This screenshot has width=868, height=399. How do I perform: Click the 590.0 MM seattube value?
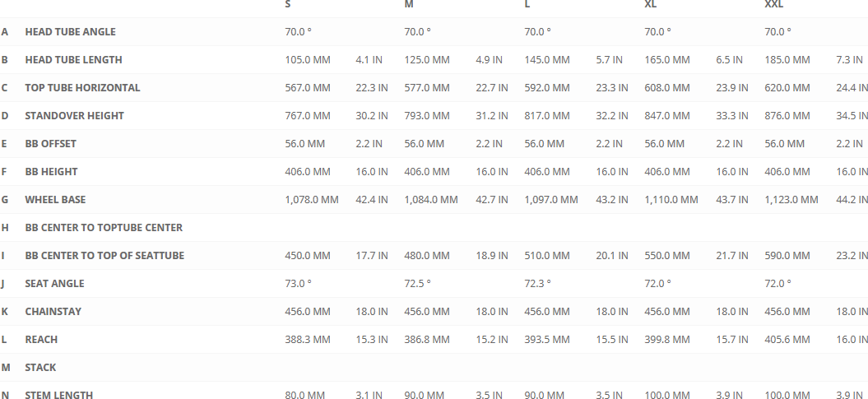click(x=787, y=256)
